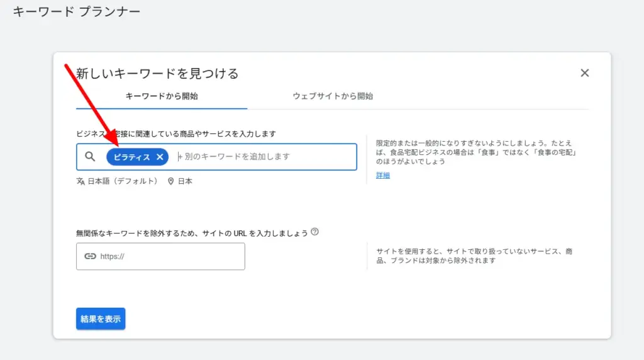Focus the 別のキーワードを追加します field
The height and width of the screenshot is (360, 644).
[x=264, y=157]
